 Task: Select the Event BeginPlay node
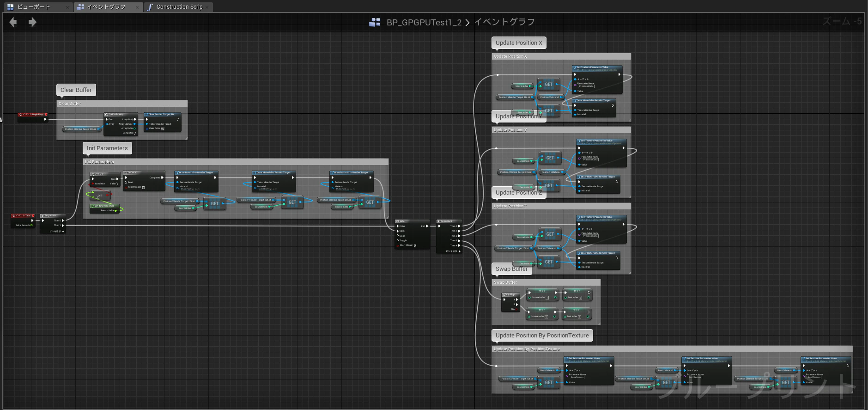(x=33, y=117)
